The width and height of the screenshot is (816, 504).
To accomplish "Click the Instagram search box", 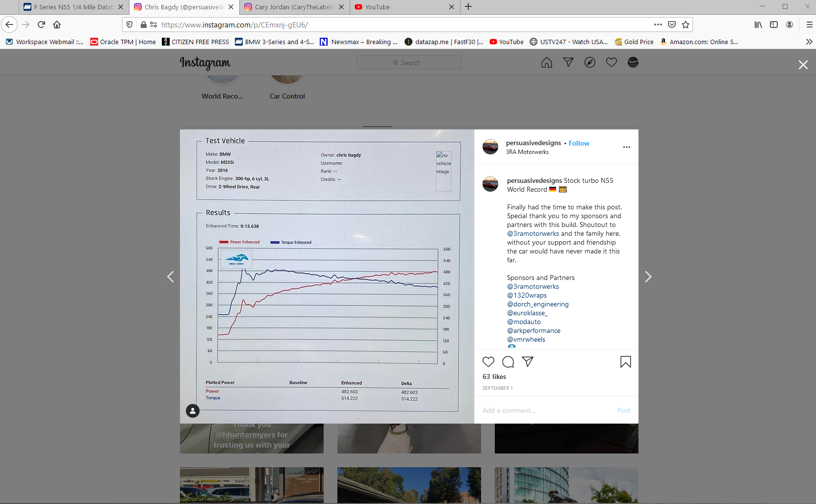I will coord(409,62).
